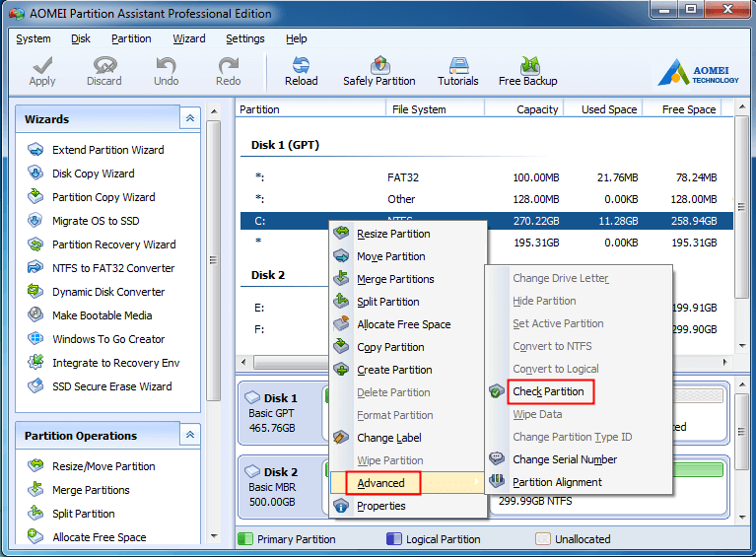Click the Apply checkmark toolbar icon
This screenshot has width=756, height=557.
click(42, 66)
